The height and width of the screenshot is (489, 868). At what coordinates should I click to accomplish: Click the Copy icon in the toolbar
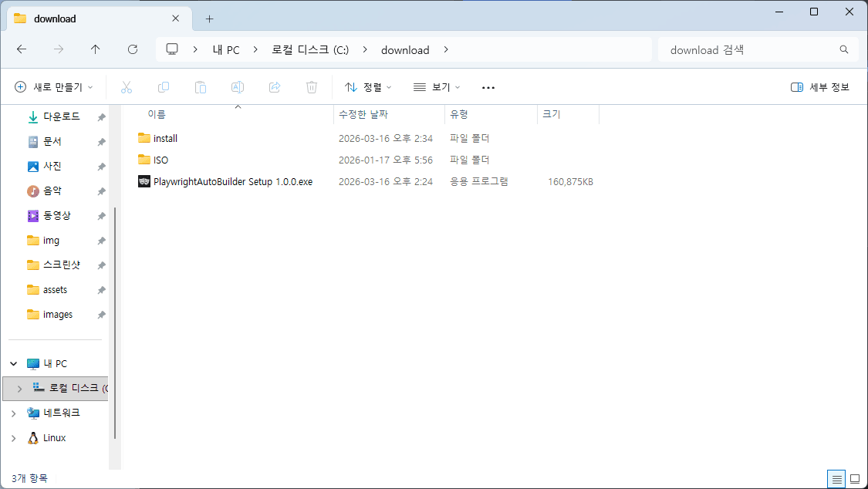tap(163, 86)
